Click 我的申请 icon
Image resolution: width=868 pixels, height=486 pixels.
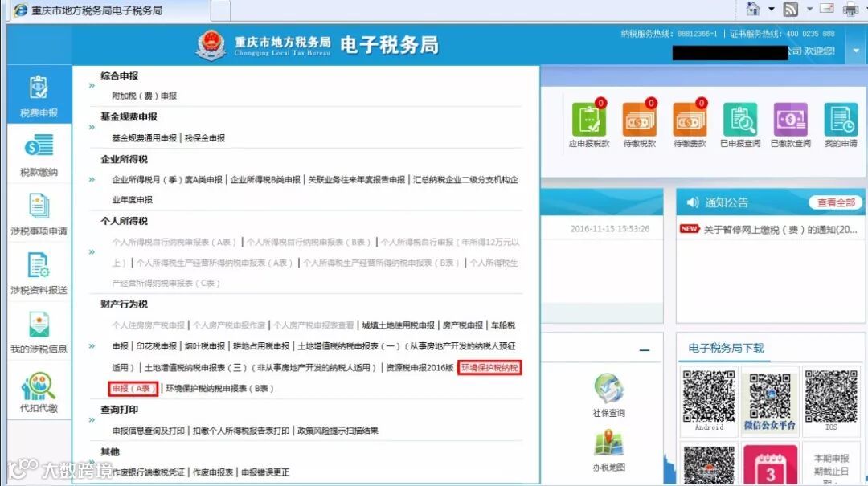[x=841, y=119]
